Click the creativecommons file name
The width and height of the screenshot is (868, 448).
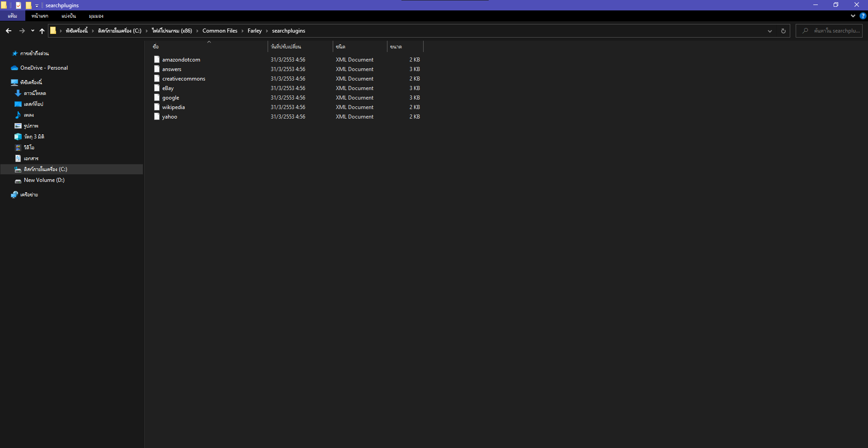click(x=184, y=79)
